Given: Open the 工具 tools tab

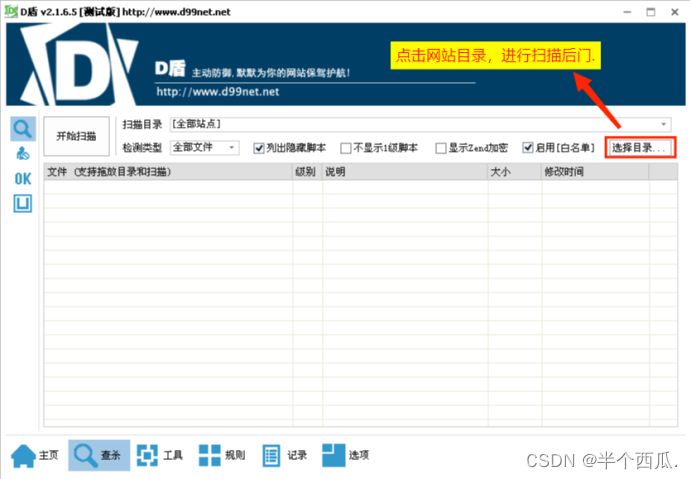Looking at the screenshot, I should [x=160, y=455].
